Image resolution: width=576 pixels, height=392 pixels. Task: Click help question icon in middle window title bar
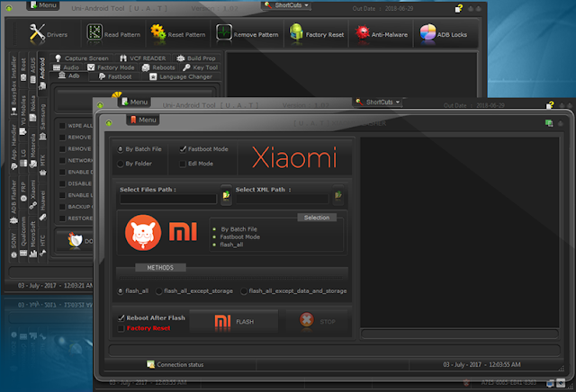550,105
